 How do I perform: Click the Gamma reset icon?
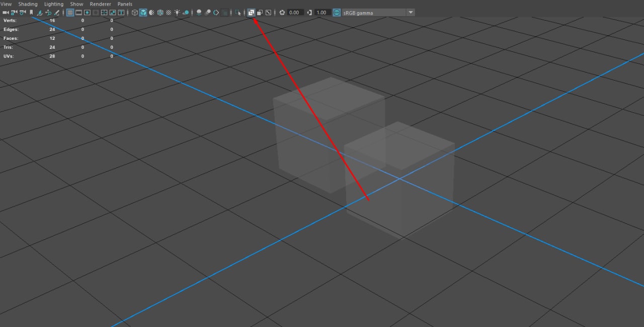309,13
